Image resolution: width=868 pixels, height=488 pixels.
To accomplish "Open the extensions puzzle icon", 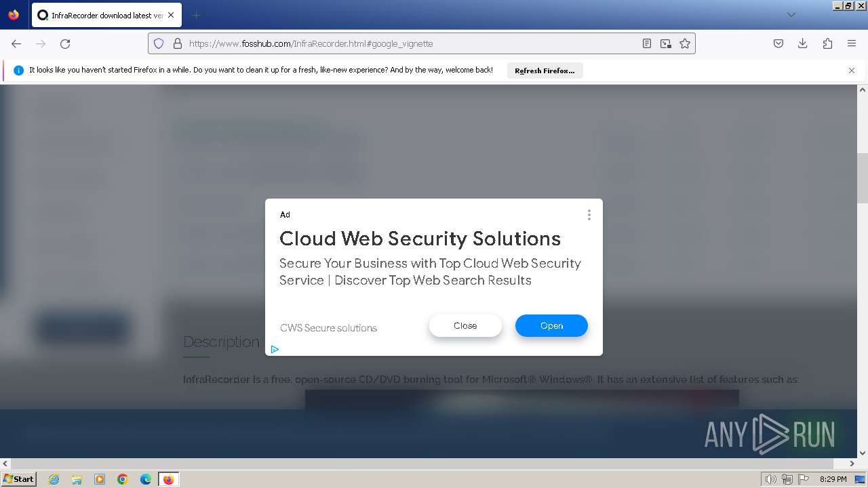I will (x=827, y=43).
